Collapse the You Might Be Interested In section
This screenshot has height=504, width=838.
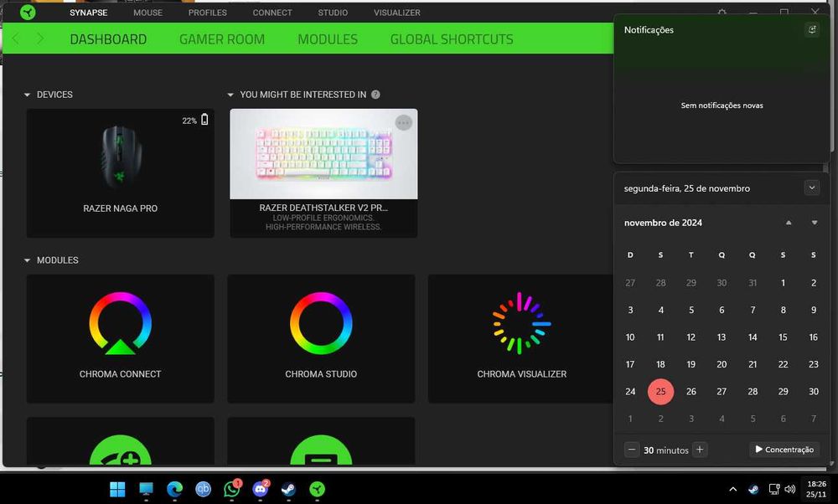230,95
